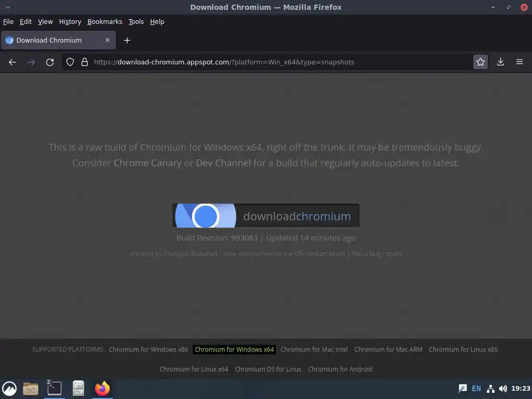Reload the current page
The width and height of the screenshot is (532, 399).
pyautogui.click(x=50, y=62)
